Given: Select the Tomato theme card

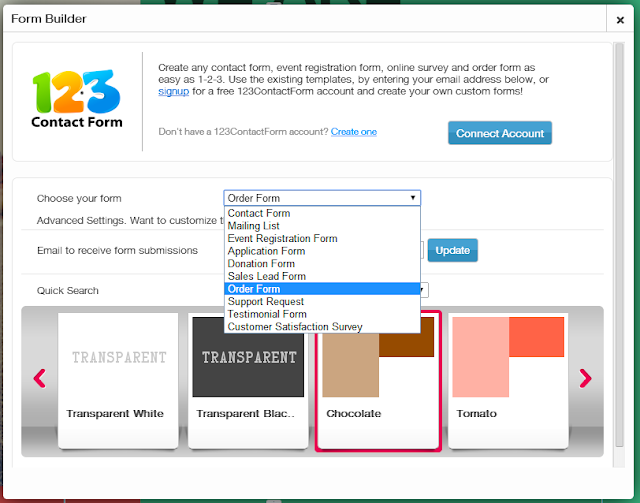Looking at the screenshot, I should coord(508,381).
